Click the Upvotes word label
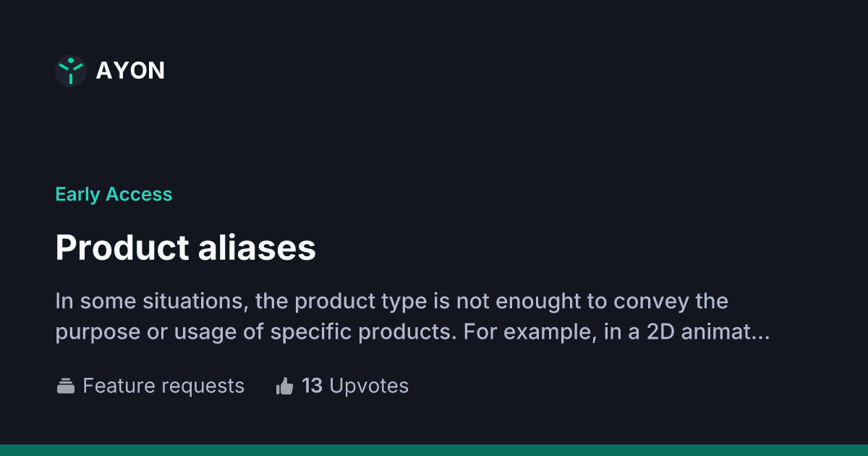This screenshot has width=868, height=456. coord(369,386)
